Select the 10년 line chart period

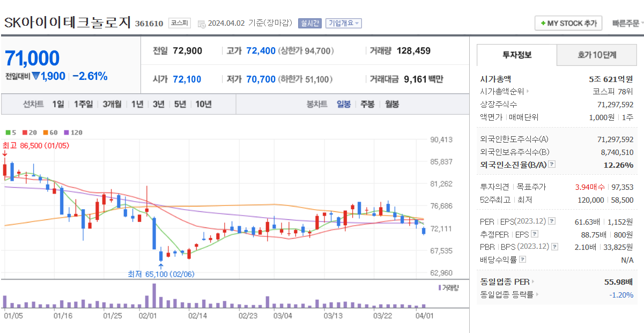pyautogui.click(x=203, y=104)
